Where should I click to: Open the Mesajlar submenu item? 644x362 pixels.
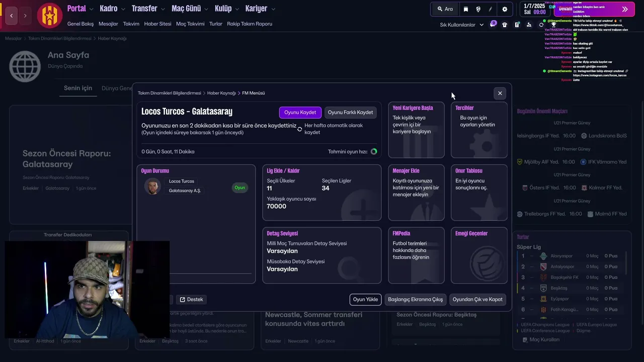[x=108, y=24]
